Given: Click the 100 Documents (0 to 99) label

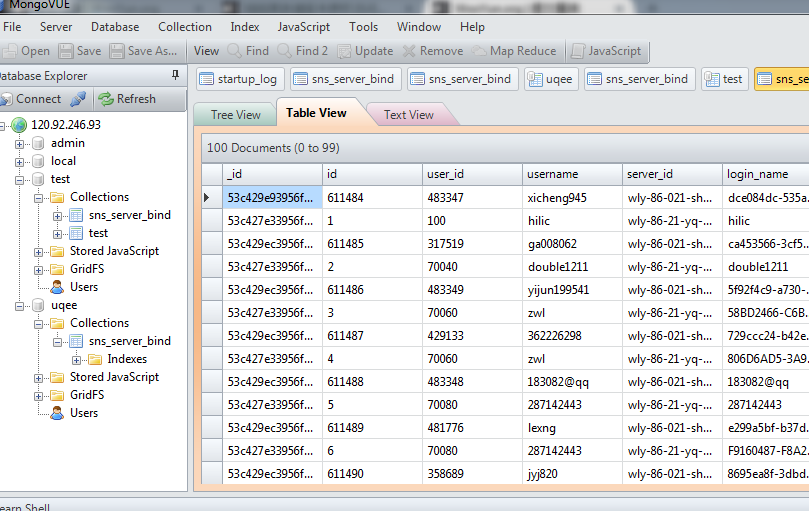Looking at the screenshot, I should (273, 148).
